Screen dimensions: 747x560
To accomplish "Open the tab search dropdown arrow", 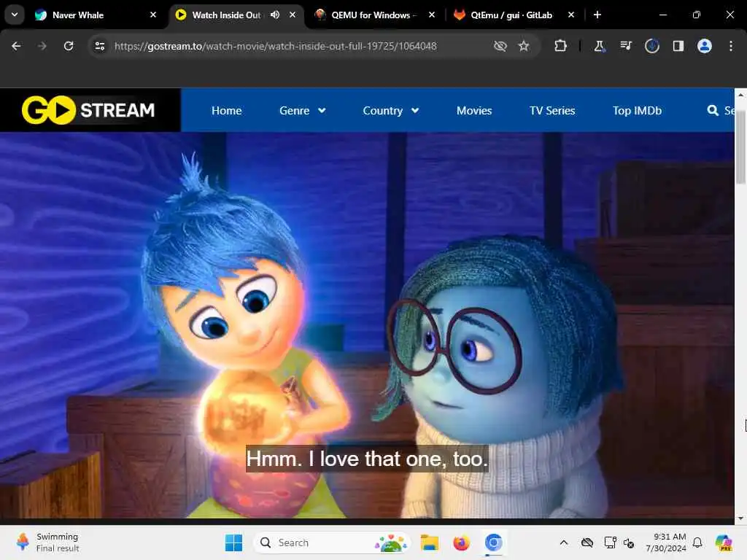I will click(x=15, y=15).
